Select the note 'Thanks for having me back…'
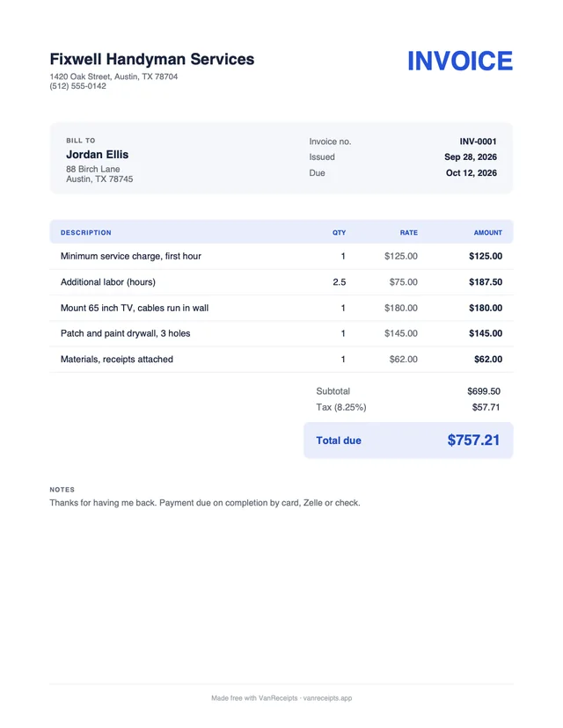Screen dimensions: 563x728 click(x=205, y=503)
